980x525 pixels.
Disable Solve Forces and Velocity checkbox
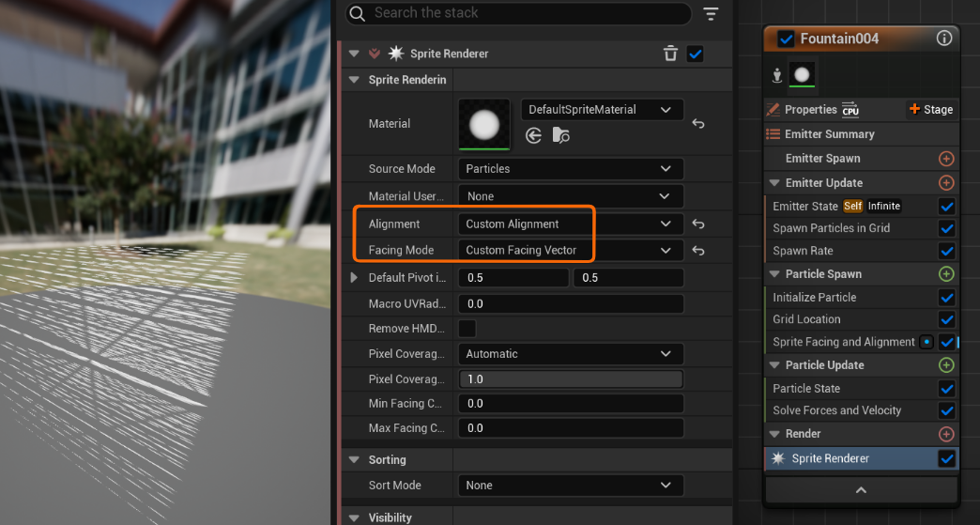click(946, 410)
